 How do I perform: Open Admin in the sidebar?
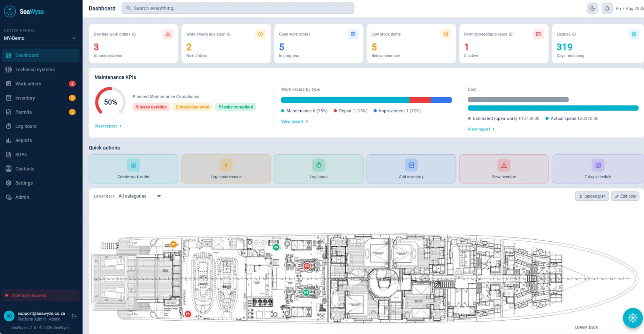[40, 197]
